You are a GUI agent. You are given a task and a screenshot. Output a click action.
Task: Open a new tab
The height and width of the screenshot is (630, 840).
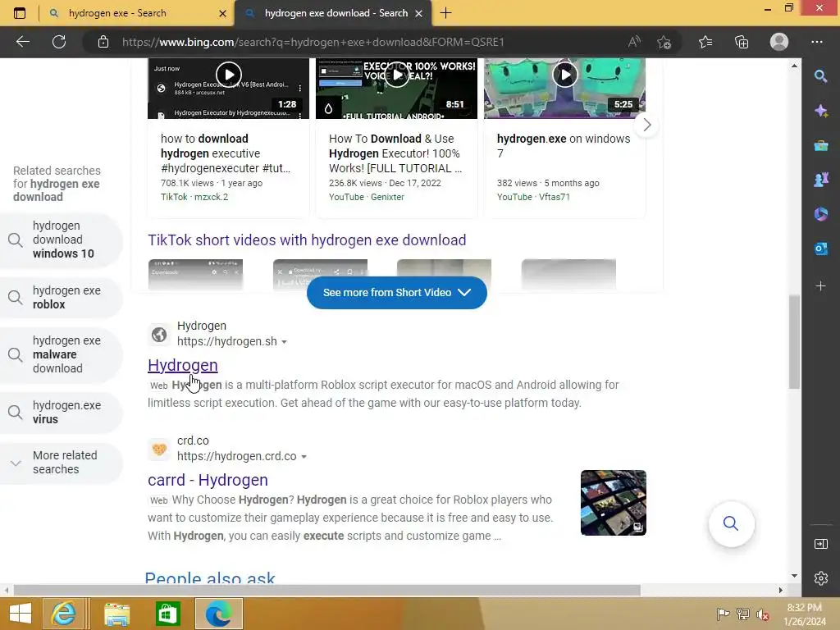pos(445,13)
